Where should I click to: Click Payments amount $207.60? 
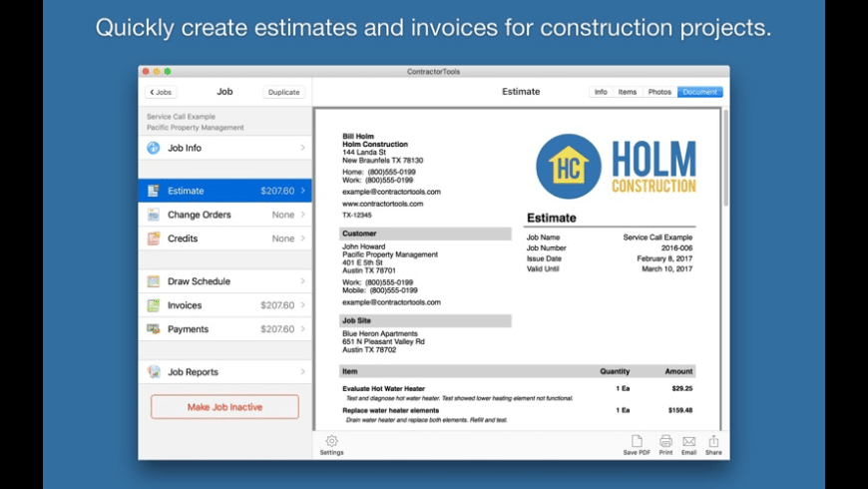click(x=277, y=329)
